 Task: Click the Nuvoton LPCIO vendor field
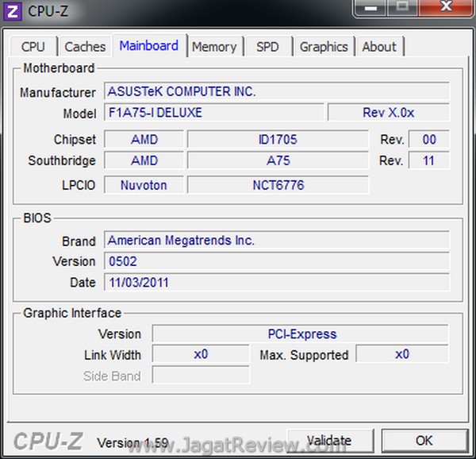(144, 185)
